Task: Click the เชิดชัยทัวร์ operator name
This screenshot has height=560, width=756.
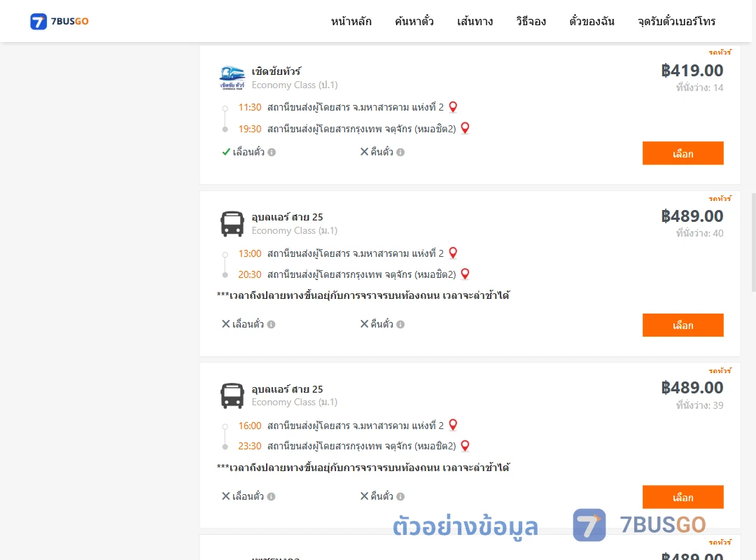Action: pos(276,71)
